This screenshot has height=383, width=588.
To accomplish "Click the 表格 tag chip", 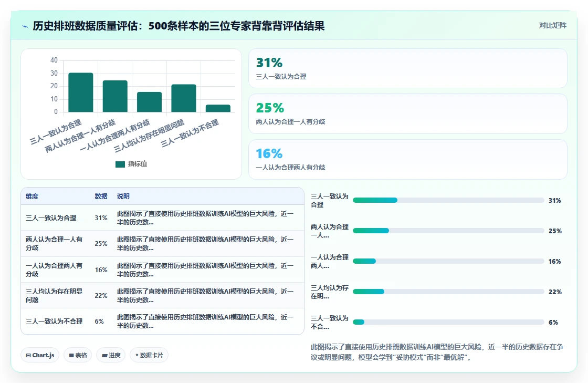I will [78, 355].
